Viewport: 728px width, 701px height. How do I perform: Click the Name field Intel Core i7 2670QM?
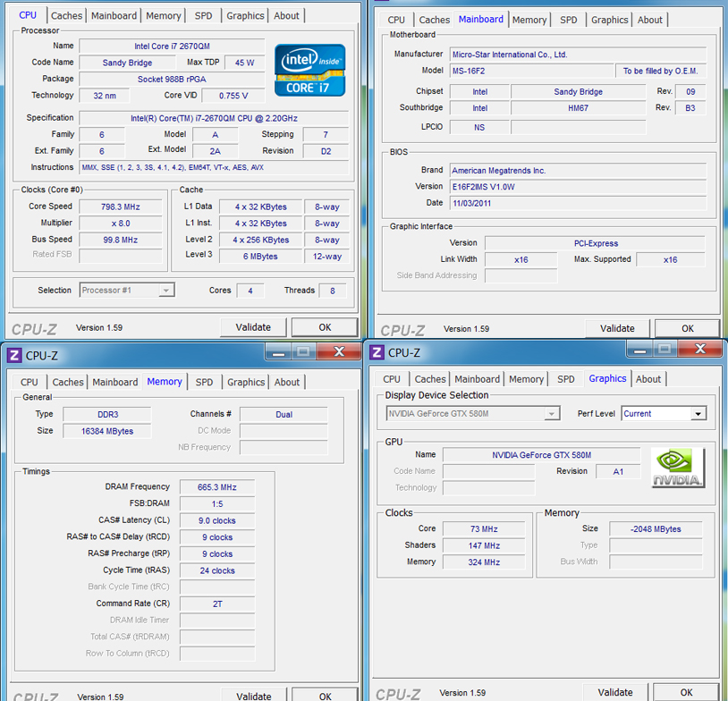click(x=172, y=46)
